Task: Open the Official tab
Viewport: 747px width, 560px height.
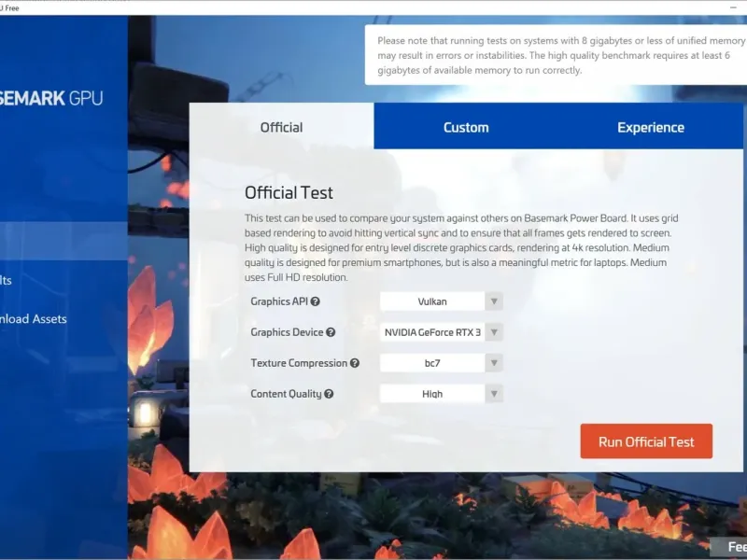Action: [x=281, y=127]
